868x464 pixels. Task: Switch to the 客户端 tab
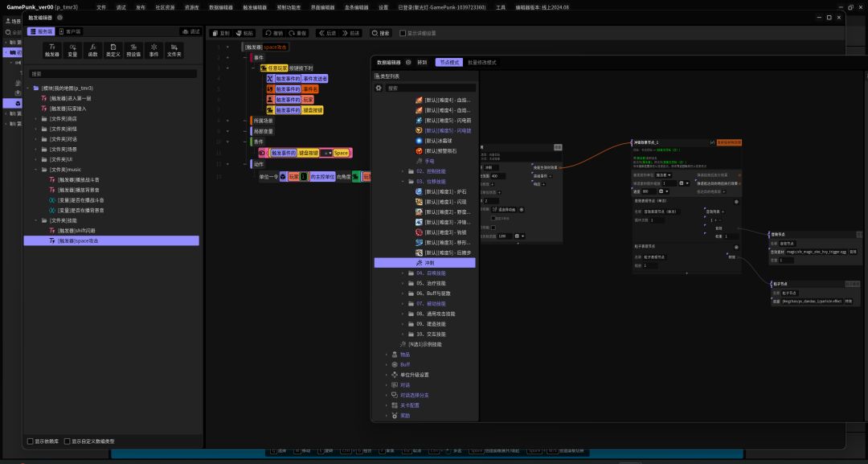(69, 31)
